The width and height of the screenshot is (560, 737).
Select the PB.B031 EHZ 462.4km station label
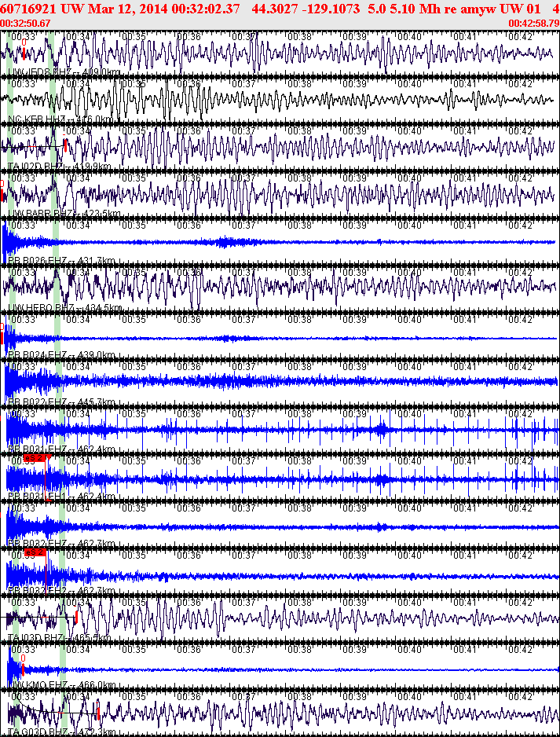point(61,449)
